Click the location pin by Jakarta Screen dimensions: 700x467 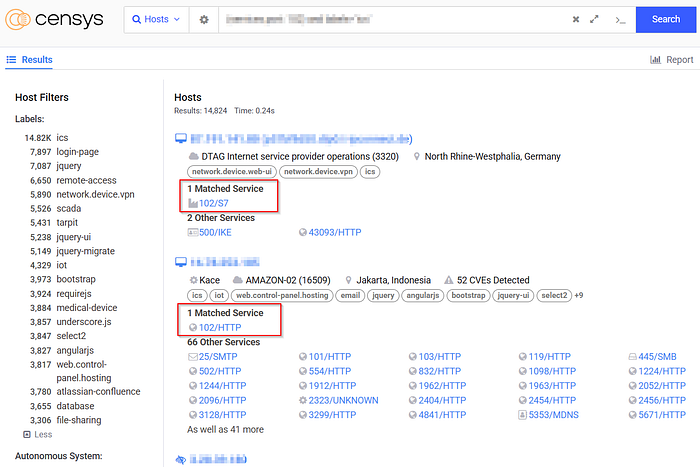(x=348, y=280)
